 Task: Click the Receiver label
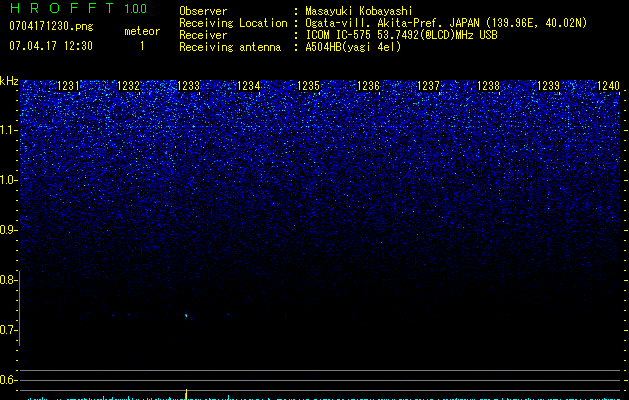[x=203, y=35]
